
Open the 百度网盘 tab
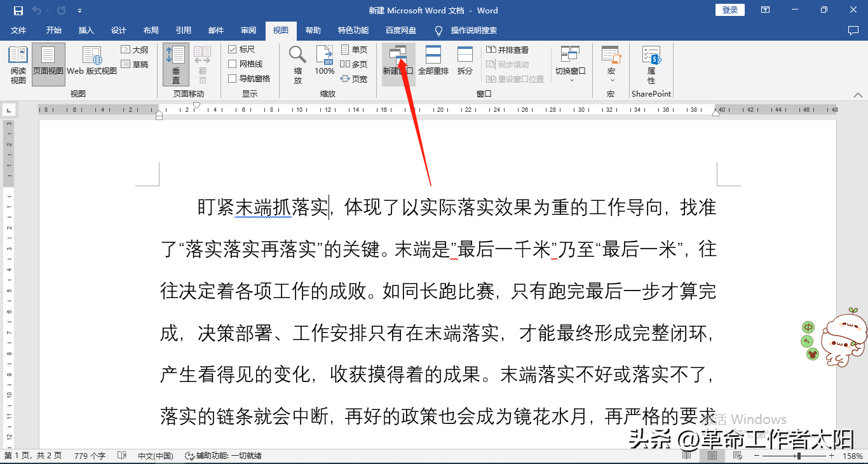coord(401,31)
